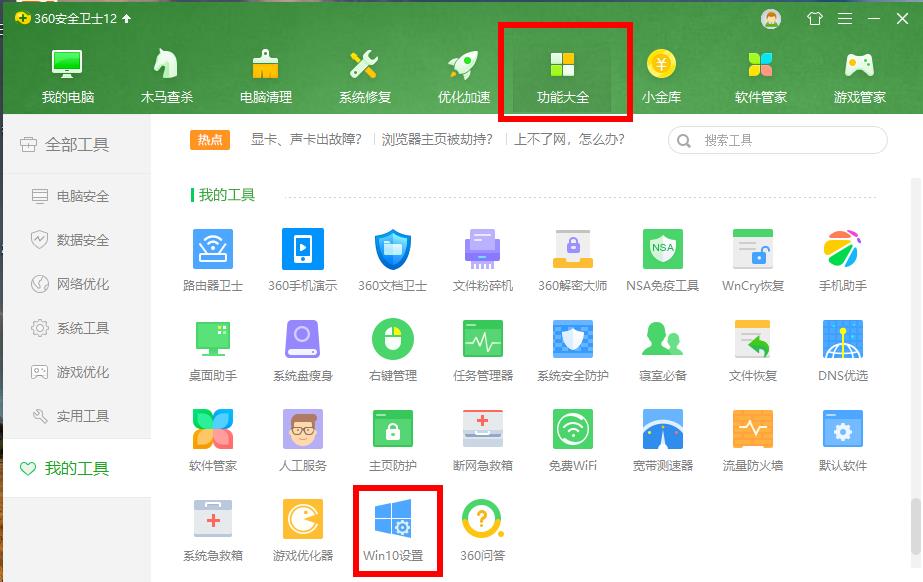Open 主页防护 homepage protection
Image resolution: width=923 pixels, height=582 pixels.
[x=393, y=440]
